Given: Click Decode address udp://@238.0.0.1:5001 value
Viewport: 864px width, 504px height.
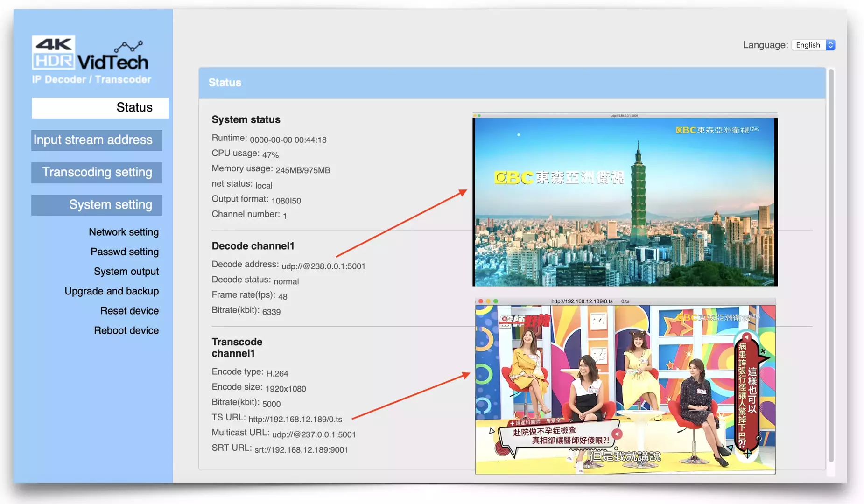Looking at the screenshot, I should [323, 266].
